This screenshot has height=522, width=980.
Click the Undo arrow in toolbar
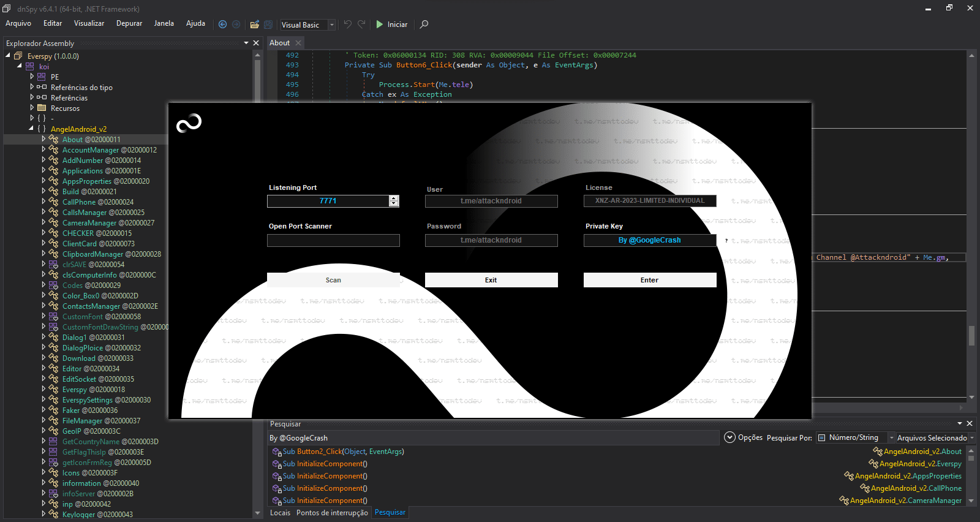click(x=347, y=25)
